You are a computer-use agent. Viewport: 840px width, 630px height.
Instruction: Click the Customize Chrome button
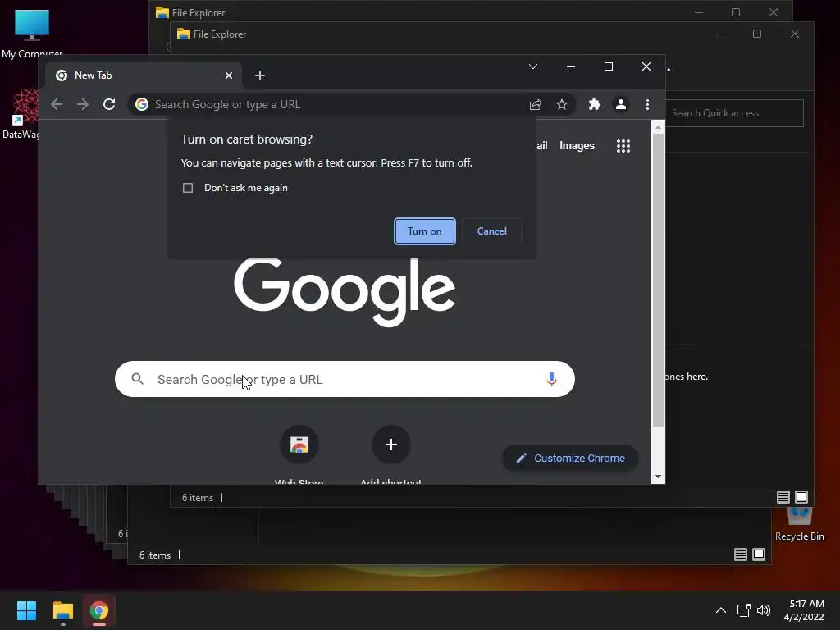tap(570, 458)
